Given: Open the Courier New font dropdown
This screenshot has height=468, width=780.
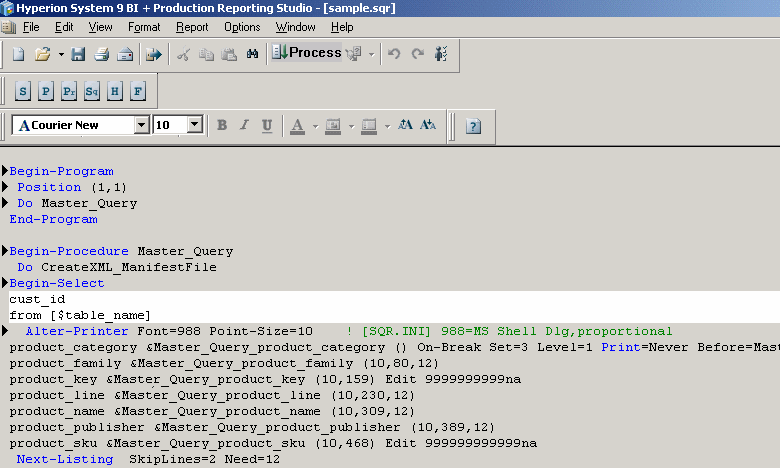Looking at the screenshot, I should coord(141,125).
